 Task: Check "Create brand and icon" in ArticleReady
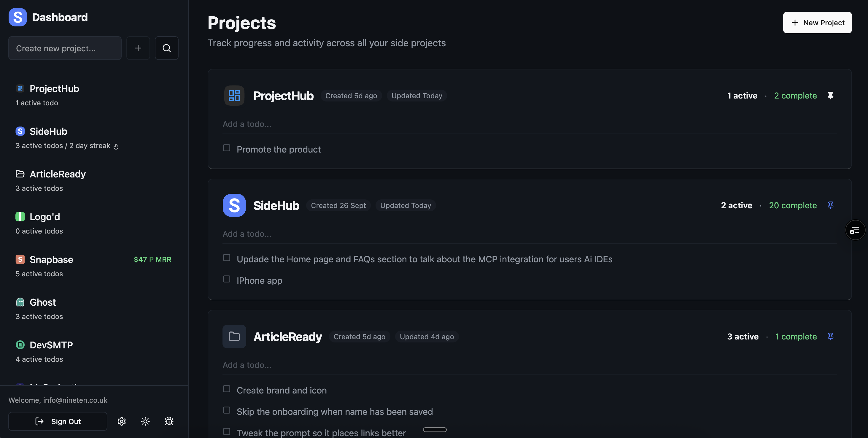pyautogui.click(x=226, y=389)
